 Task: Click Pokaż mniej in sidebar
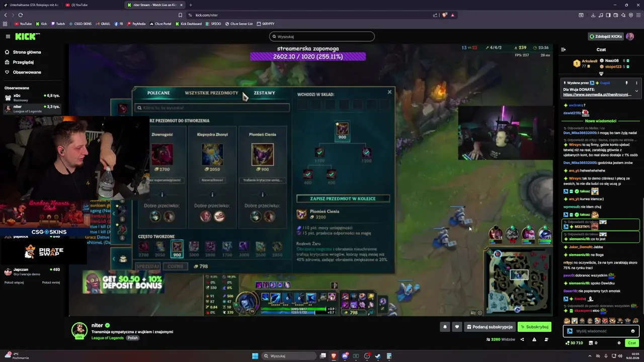(51, 283)
